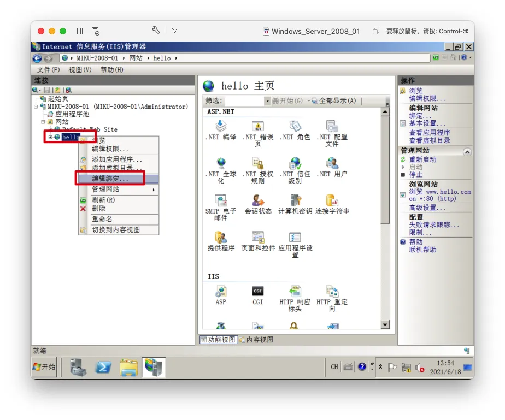
Task: Click 全部显示(A) button
Action: 334,101
